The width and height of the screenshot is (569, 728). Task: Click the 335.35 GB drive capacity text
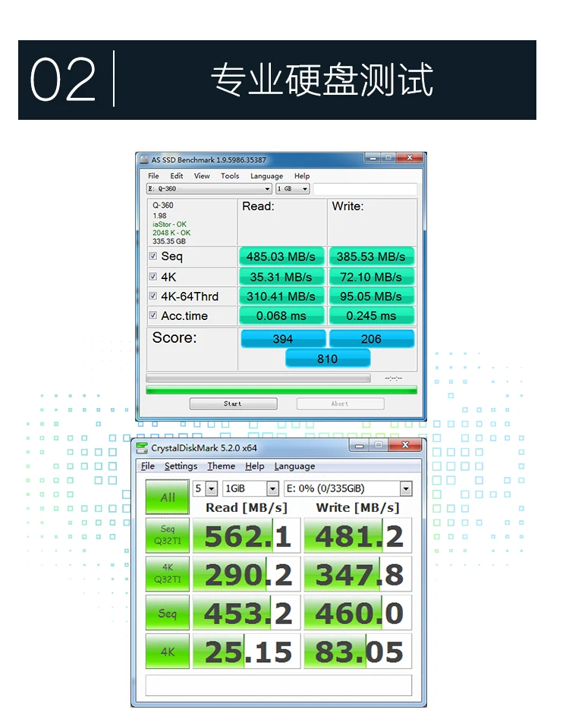[x=169, y=241]
